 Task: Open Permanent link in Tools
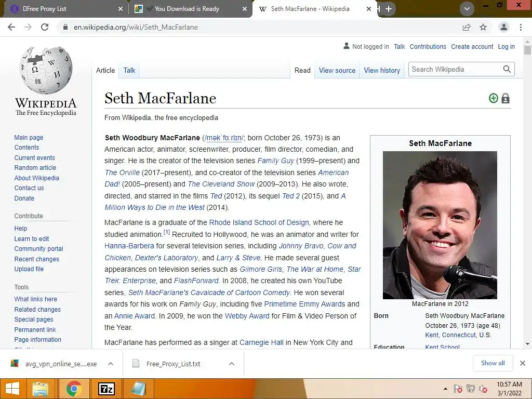(35, 329)
